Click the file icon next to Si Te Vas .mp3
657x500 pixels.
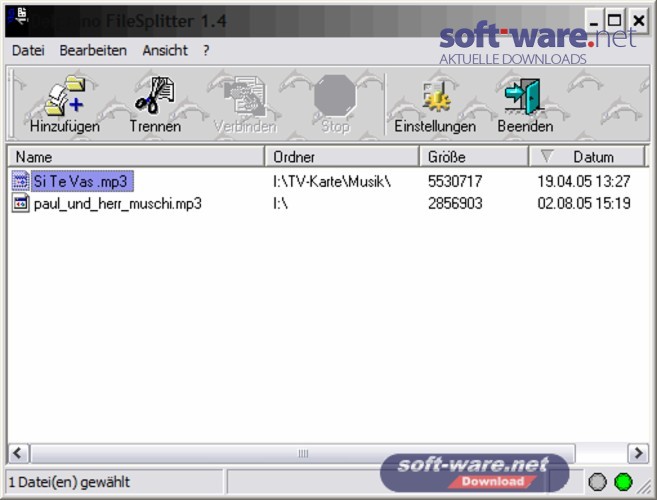tap(20, 181)
